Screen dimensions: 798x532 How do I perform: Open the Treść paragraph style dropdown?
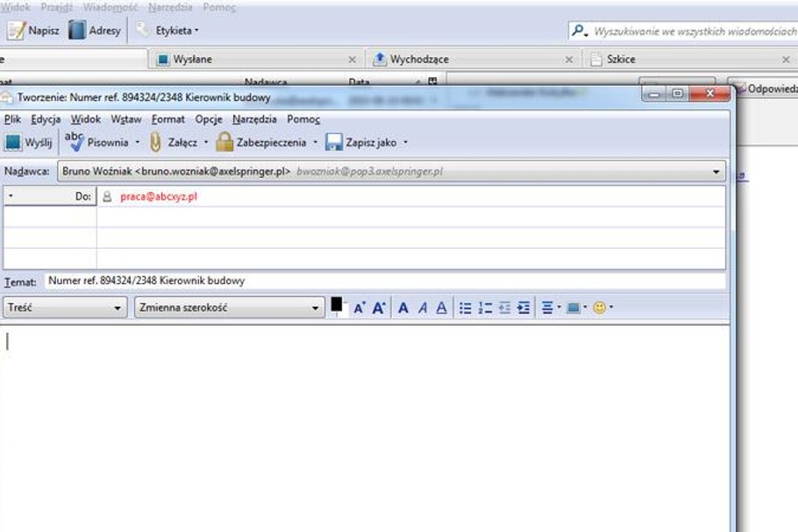pyautogui.click(x=65, y=308)
